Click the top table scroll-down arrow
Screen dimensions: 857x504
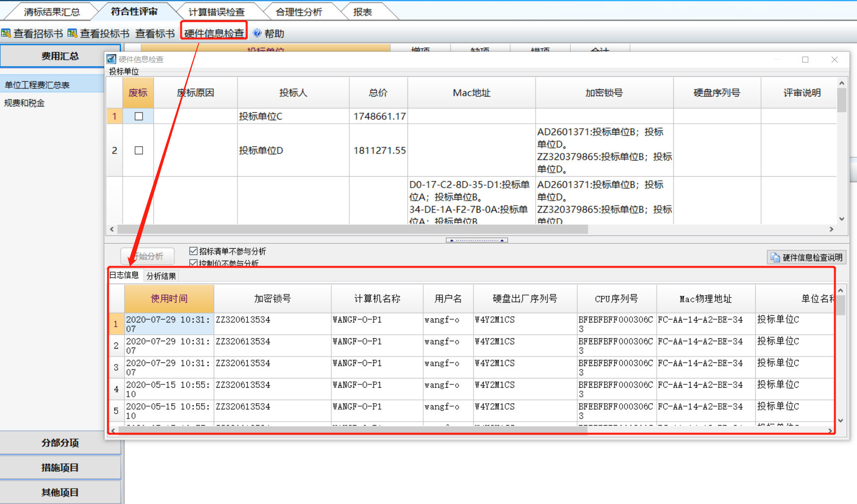pos(842,218)
